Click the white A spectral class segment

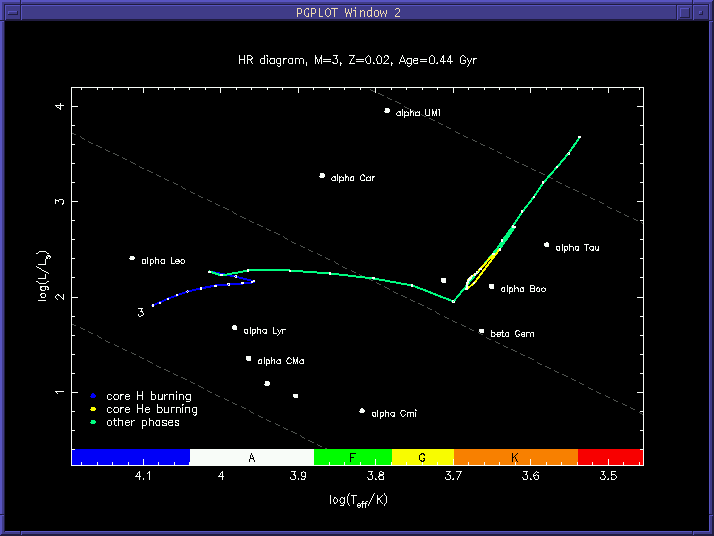click(252, 457)
